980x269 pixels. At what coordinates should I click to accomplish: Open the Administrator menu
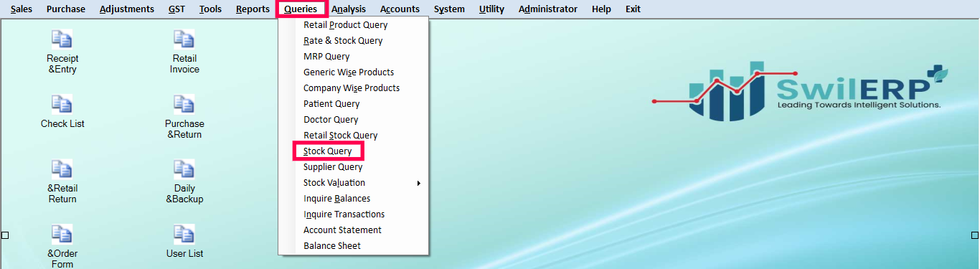click(548, 9)
